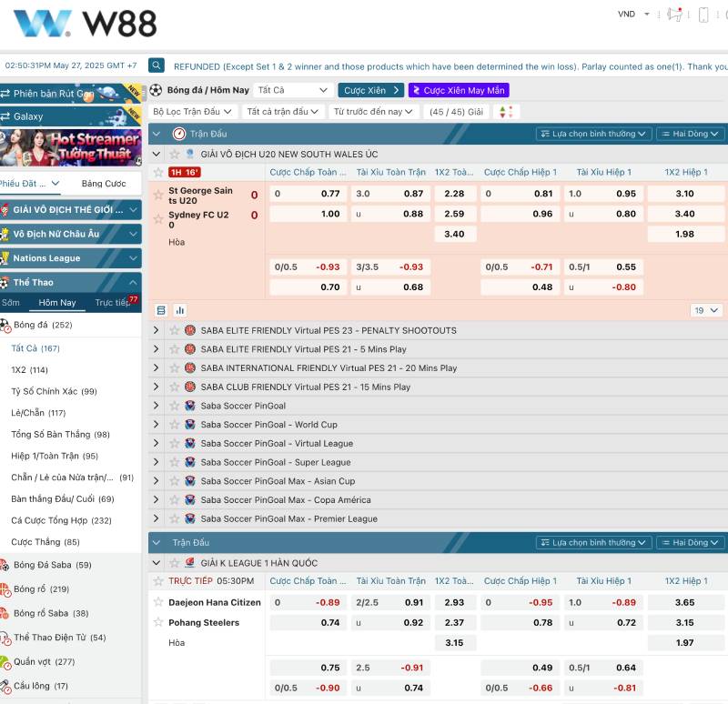728x704 pixels.
Task: Favorite the St George Saints U20 team star
Action: coord(158,194)
